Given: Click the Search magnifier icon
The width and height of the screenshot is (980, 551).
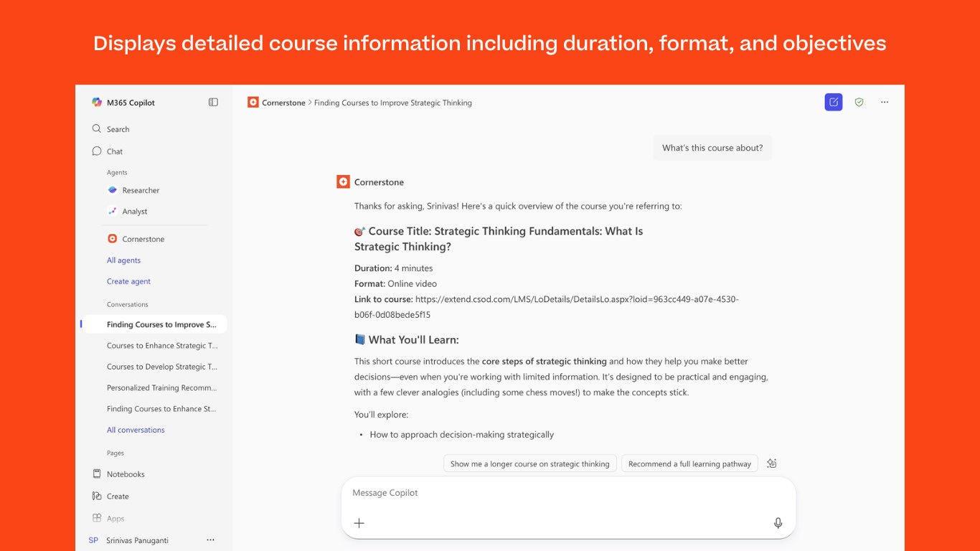Looking at the screenshot, I should [97, 129].
